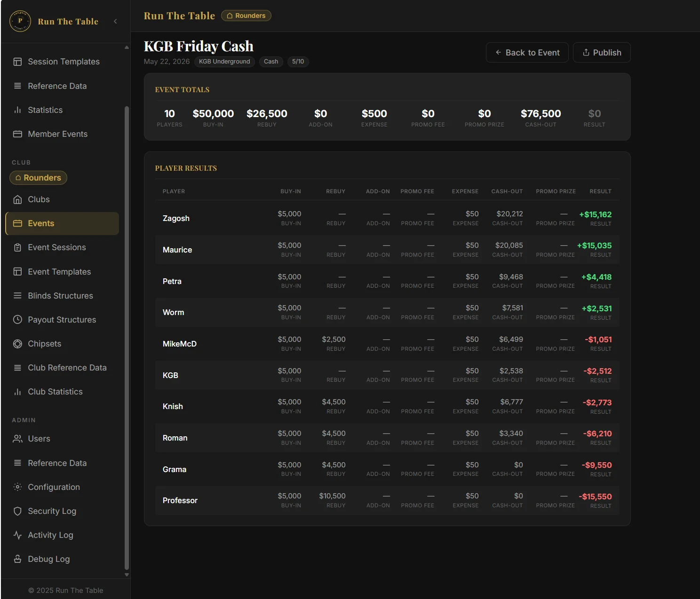Click the left arrow on Back to Event
Image resolution: width=700 pixels, height=599 pixels.
(498, 53)
